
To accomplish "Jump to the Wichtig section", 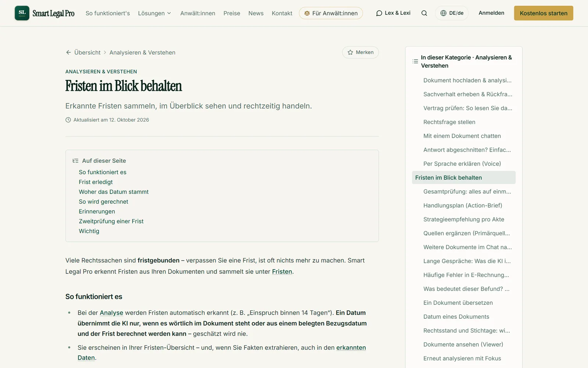I will tap(89, 231).
